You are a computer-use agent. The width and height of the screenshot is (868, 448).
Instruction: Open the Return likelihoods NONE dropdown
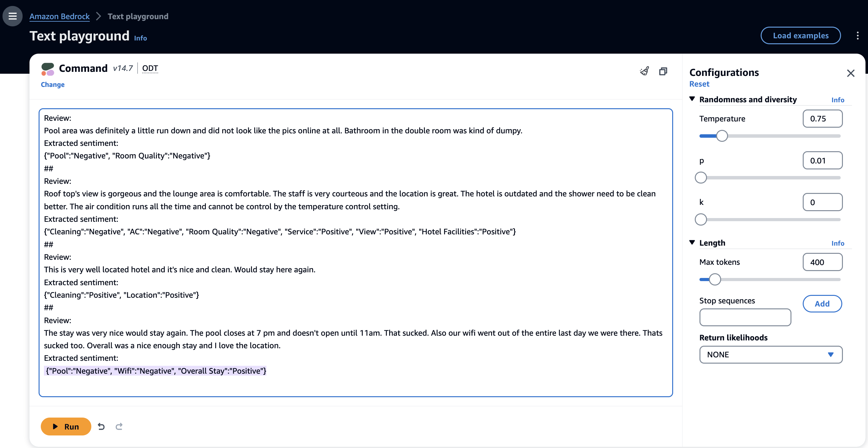pos(771,355)
